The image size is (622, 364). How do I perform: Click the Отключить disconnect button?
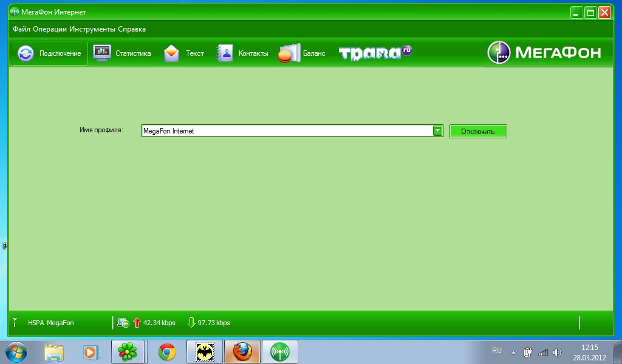478,132
